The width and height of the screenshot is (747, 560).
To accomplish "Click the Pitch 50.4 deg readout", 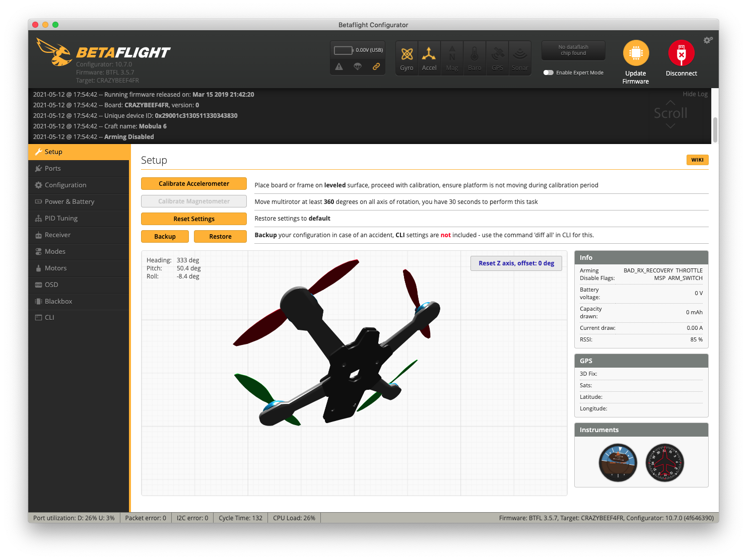I will (x=174, y=268).
